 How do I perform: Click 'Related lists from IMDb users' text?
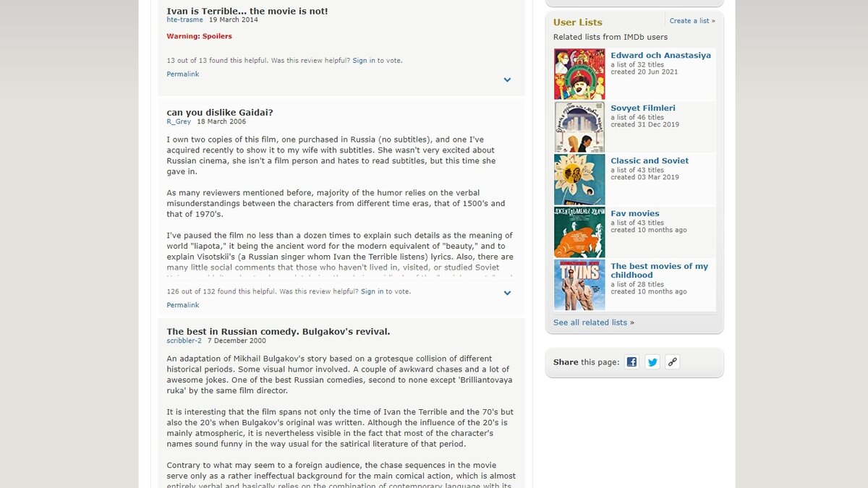click(610, 37)
